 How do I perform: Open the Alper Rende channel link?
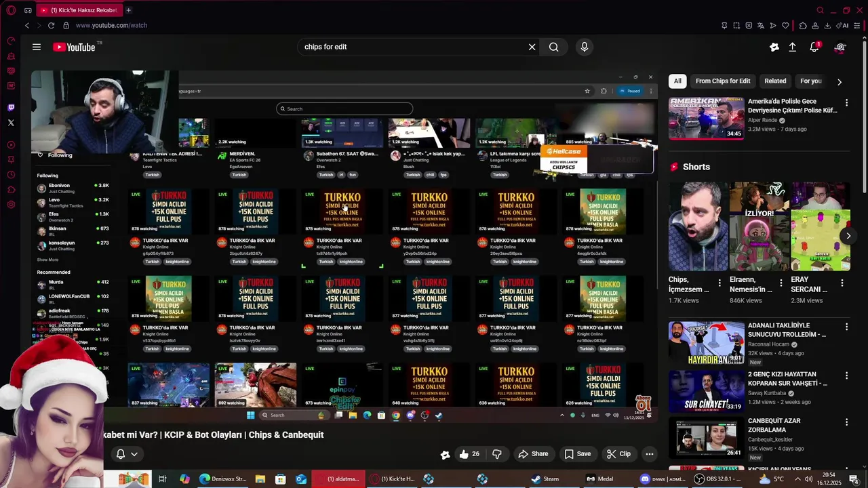tap(762, 120)
